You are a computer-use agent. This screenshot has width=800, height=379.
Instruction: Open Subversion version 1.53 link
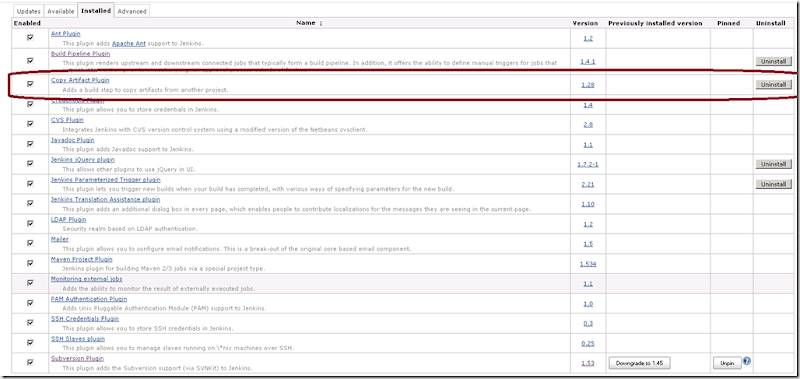(588, 363)
